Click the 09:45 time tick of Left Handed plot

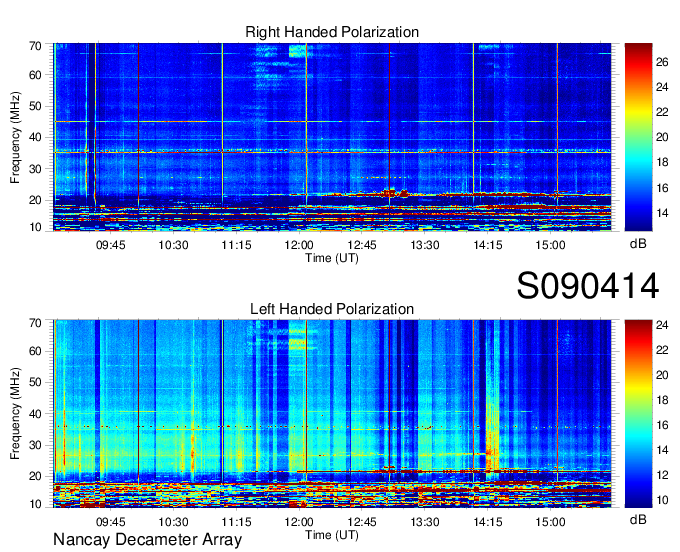click(111, 522)
